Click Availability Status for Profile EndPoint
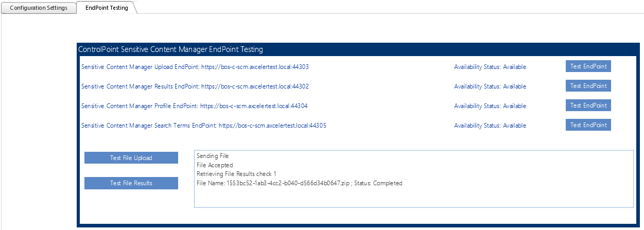The width and height of the screenshot is (644, 230). [490, 106]
